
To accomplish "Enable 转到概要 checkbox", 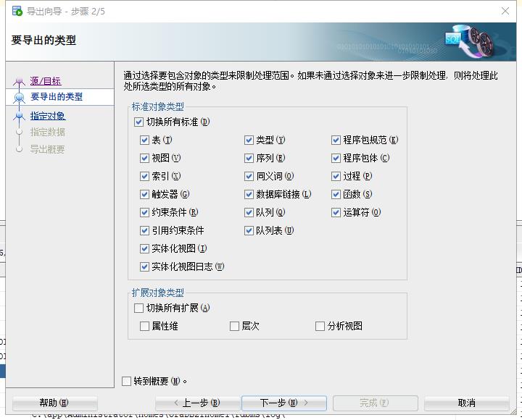I will (x=127, y=381).
